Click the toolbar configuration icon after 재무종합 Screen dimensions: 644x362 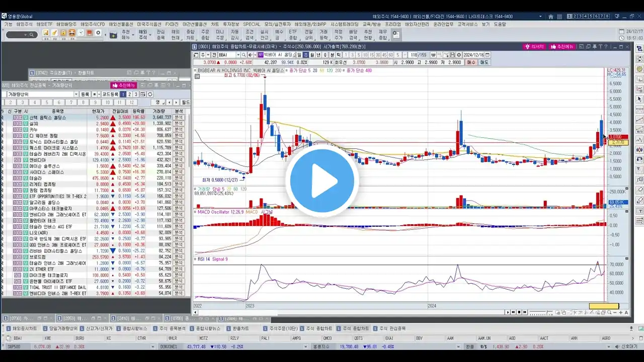pos(396,34)
